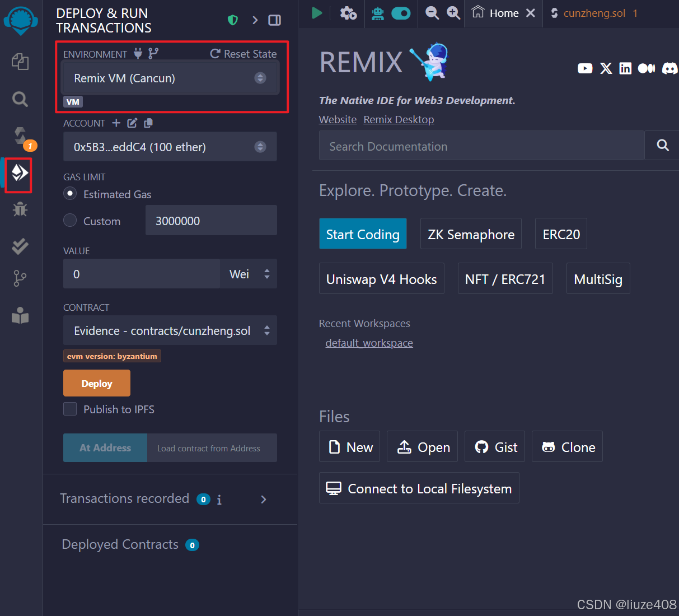Click the fork state icon next to ENVIRONMENT
Viewport: 679px width, 616px height.
(x=153, y=53)
